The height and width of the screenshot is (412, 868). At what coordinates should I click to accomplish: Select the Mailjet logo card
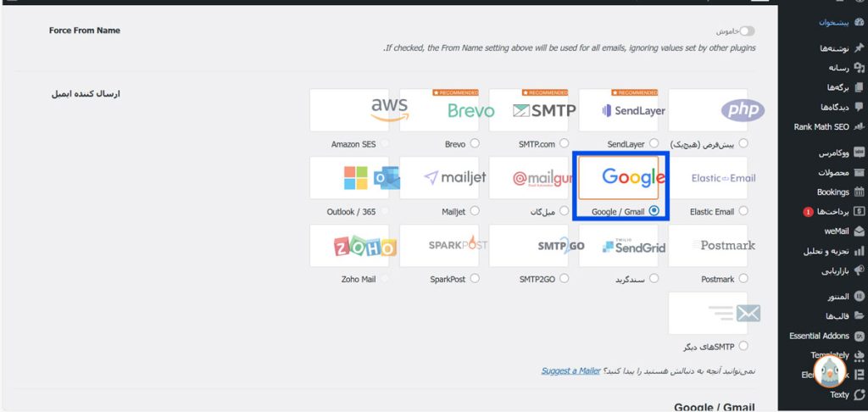[x=439, y=178]
